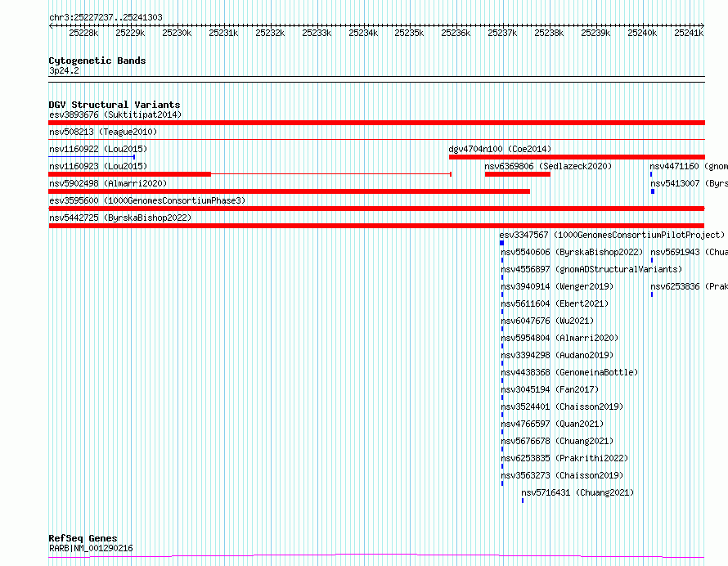
Task: Click nsv3045194 (Fan2017) label
Action: 550,389
